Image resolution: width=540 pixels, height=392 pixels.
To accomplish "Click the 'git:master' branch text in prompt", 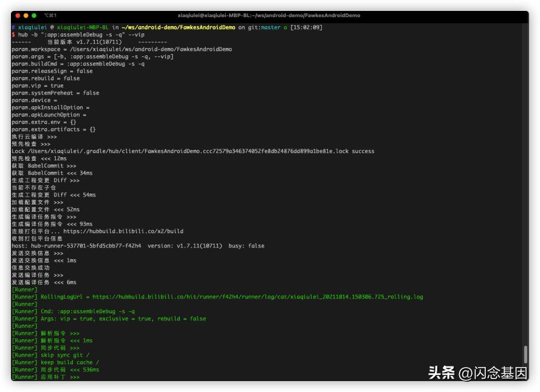I will point(264,27).
